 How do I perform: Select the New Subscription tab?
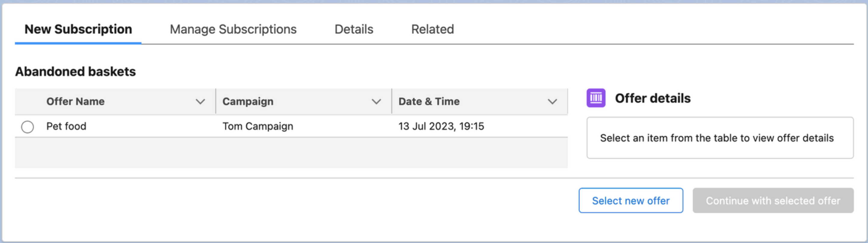click(x=78, y=29)
